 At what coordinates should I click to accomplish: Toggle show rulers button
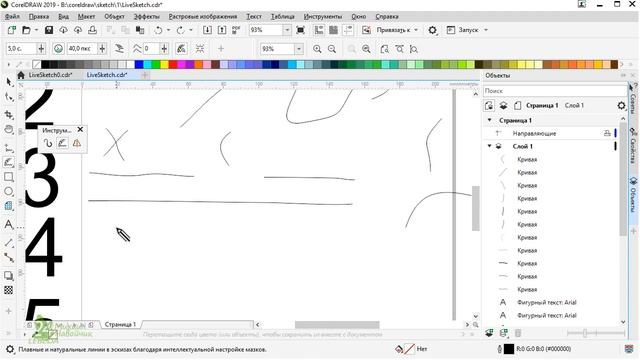click(x=319, y=30)
